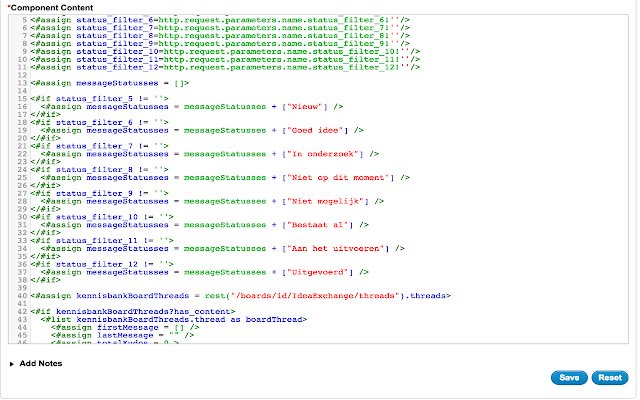Expand the Add Notes section
Screen dimensions: 640x400
tap(12, 364)
